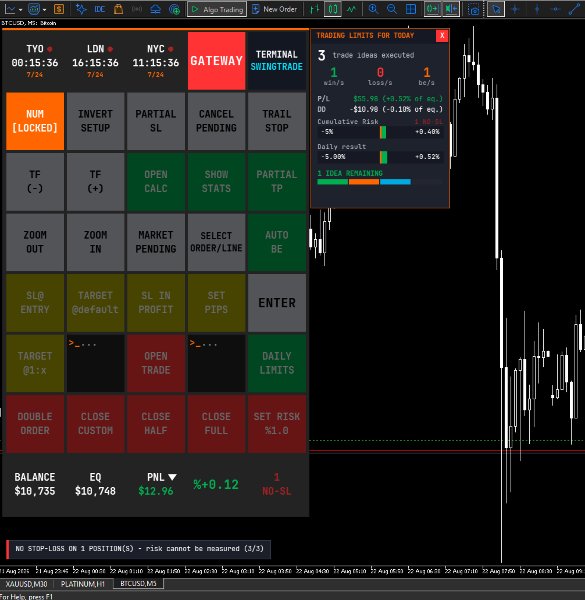Switch to the PLATINUM,H1 chart tab
The height and width of the screenshot is (600, 585).
point(83,584)
